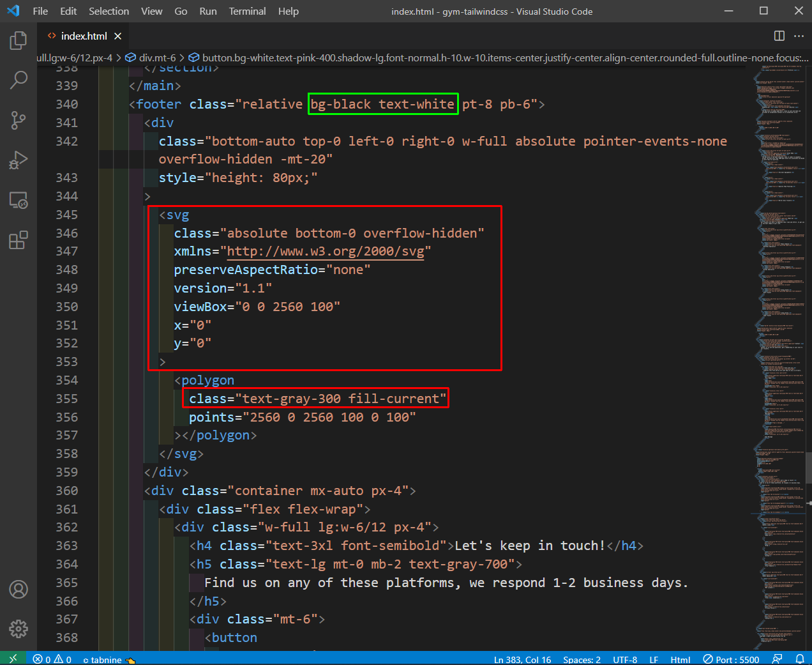Open the Manage gear menu
812x665 pixels.
(x=19, y=629)
